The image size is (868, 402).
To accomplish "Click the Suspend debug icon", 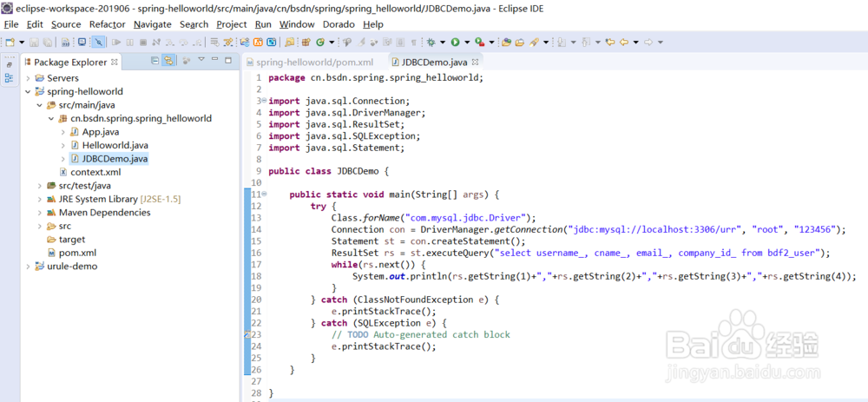I will tap(129, 42).
